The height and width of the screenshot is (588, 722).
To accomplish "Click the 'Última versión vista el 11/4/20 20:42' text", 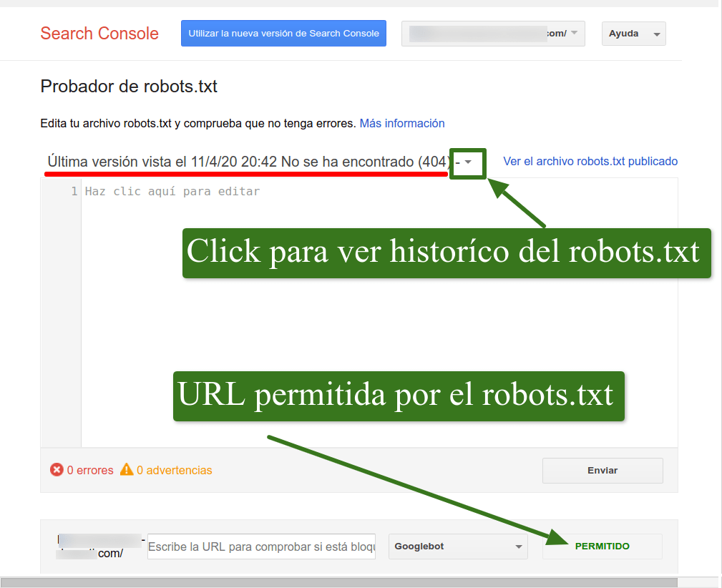I will coord(162,162).
